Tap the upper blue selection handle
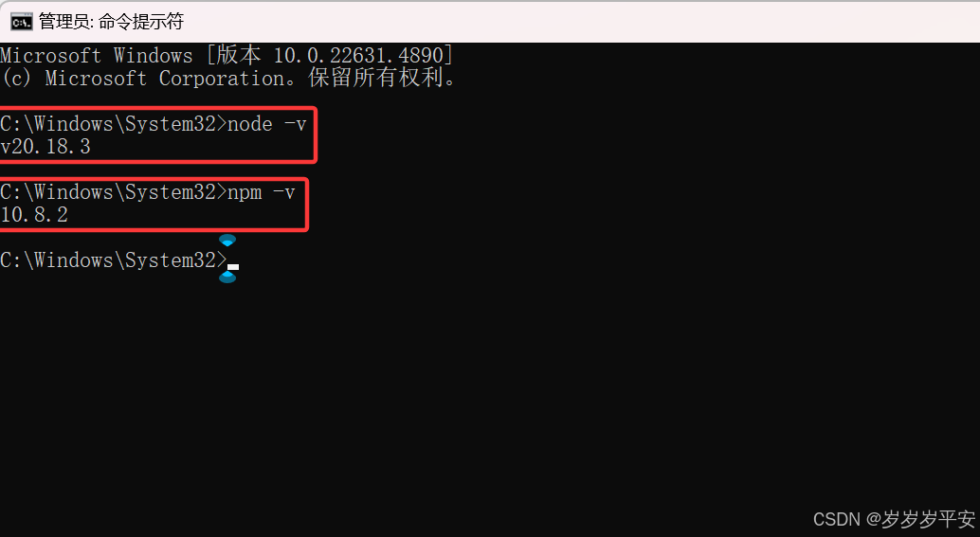980x537 pixels. coord(227,241)
